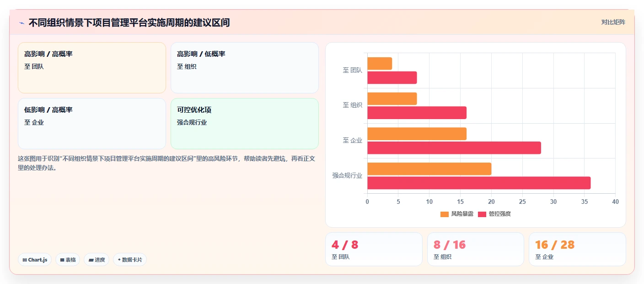
Task: Click the Chart.js tag chip
Action: (x=35, y=260)
